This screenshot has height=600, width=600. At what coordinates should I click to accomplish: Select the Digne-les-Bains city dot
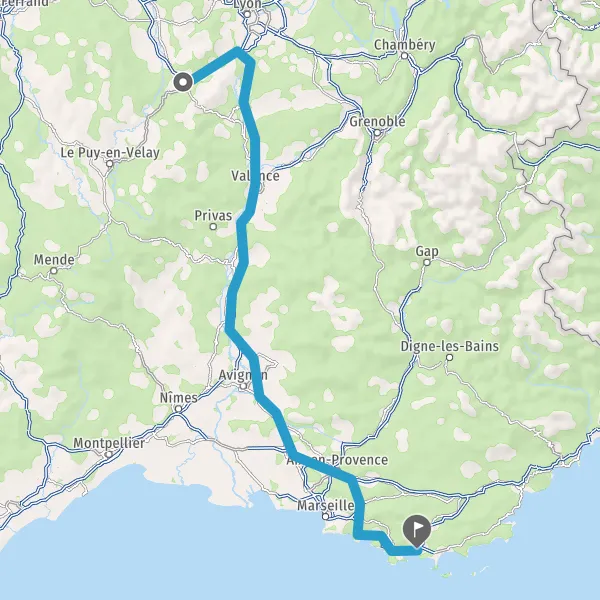pos(450,357)
